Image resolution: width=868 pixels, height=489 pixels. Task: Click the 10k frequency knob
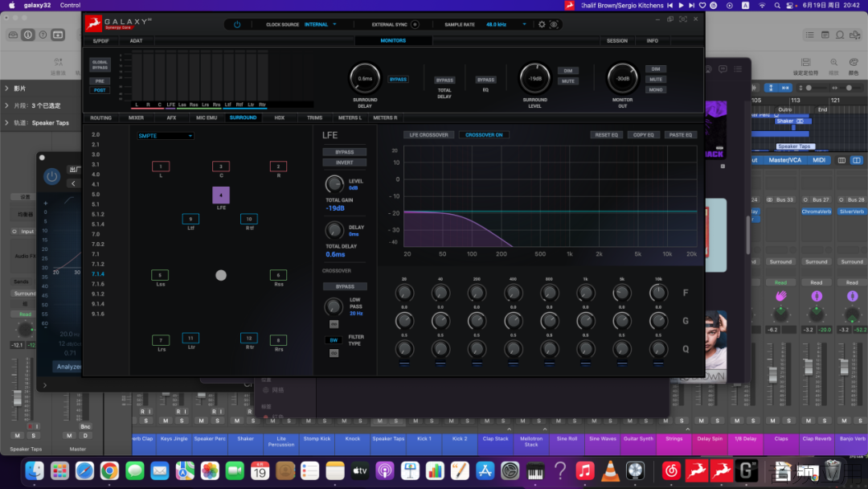coord(658,293)
